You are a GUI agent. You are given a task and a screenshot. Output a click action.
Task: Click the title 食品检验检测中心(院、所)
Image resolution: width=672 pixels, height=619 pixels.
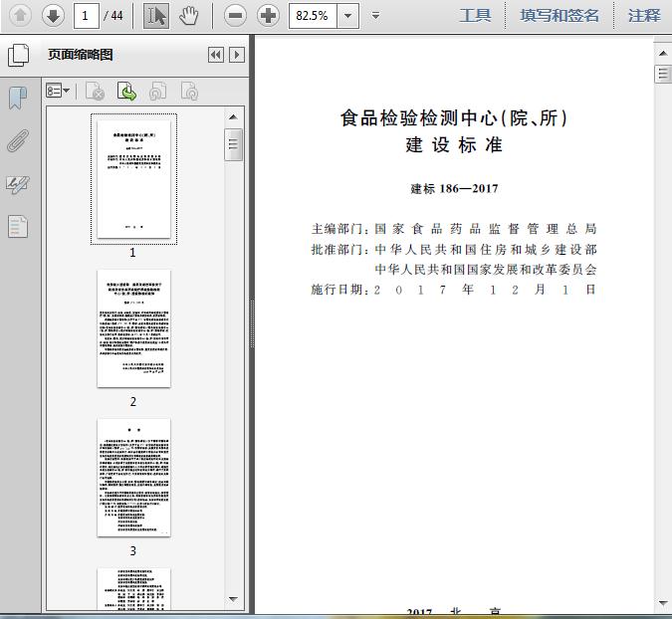pyautogui.click(x=453, y=118)
